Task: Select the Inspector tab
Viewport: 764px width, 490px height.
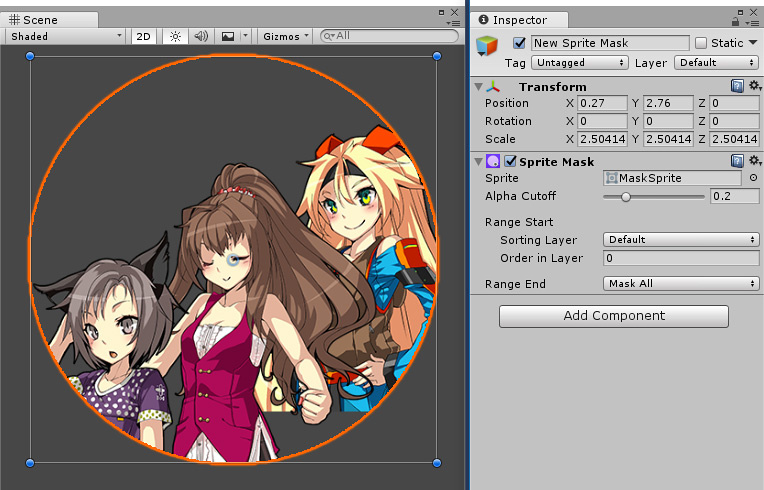Action: [518, 19]
